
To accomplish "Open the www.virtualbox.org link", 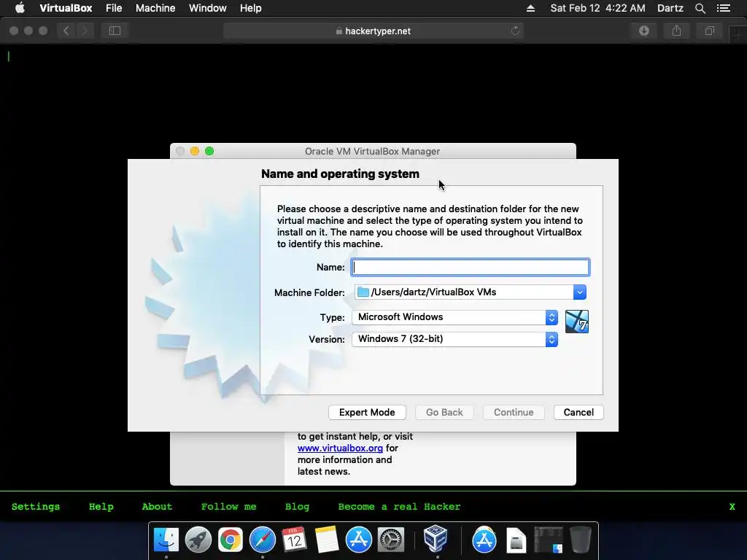I will point(340,448).
